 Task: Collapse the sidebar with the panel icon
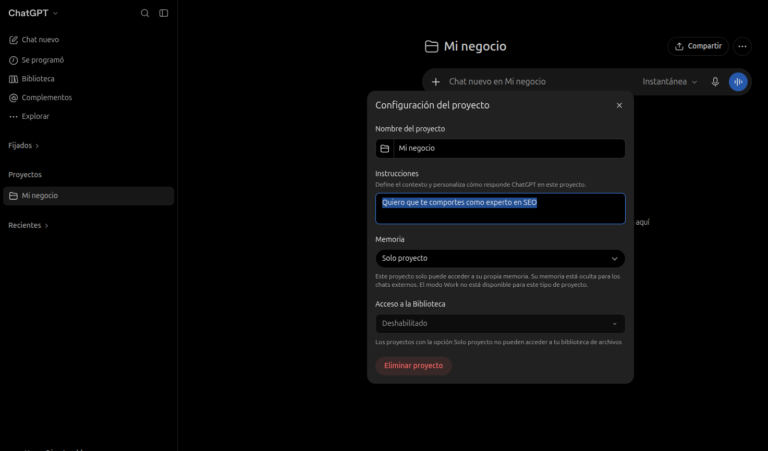click(164, 13)
